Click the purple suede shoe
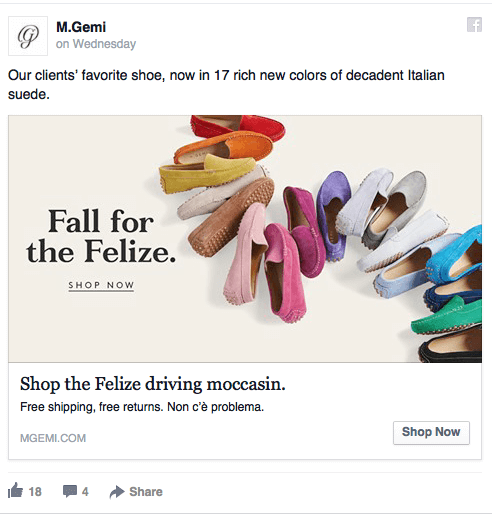 click(x=333, y=213)
